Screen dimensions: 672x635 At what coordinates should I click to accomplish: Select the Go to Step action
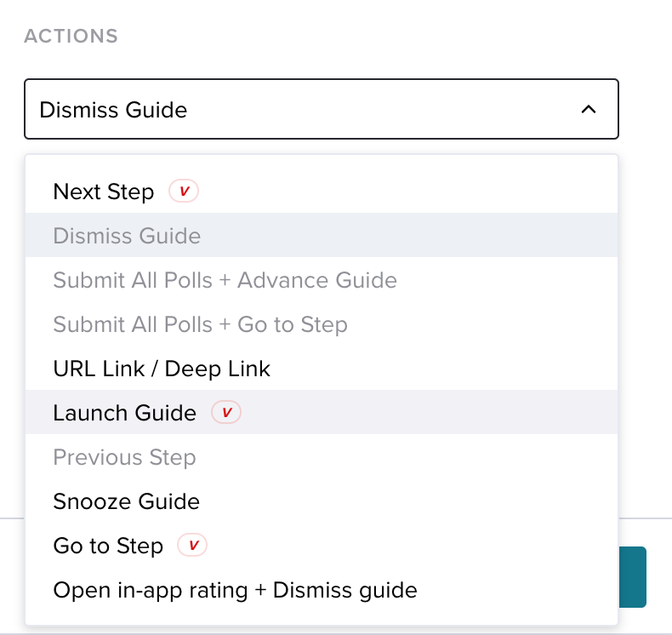tap(322, 546)
